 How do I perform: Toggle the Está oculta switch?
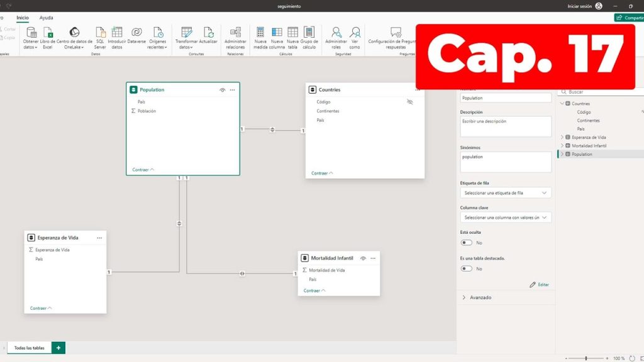click(x=467, y=243)
